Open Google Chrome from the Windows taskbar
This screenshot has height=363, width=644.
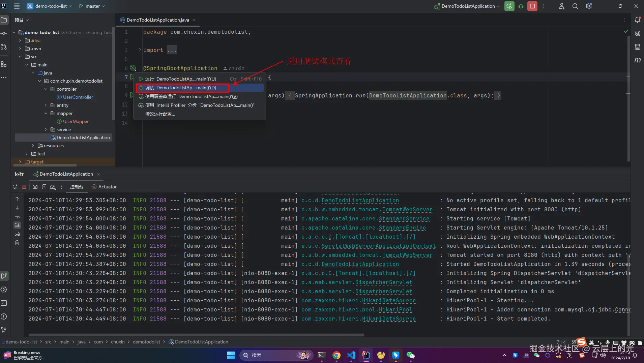(x=336, y=355)
